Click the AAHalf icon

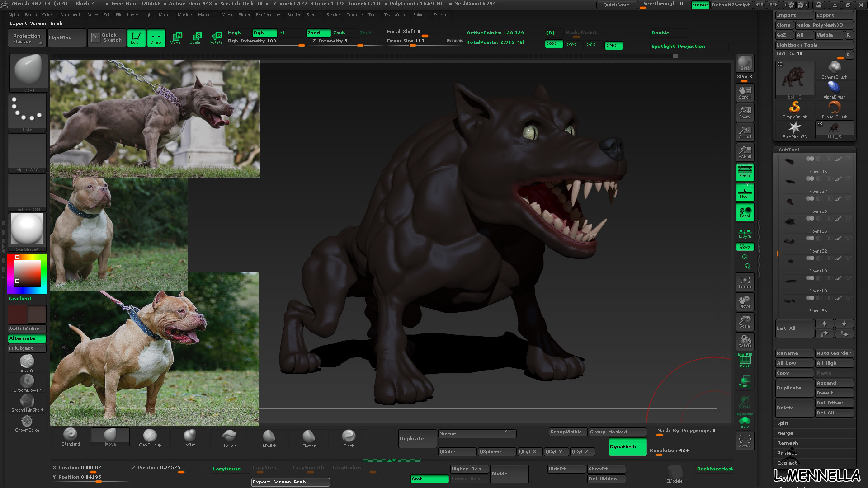coord(745,152)
